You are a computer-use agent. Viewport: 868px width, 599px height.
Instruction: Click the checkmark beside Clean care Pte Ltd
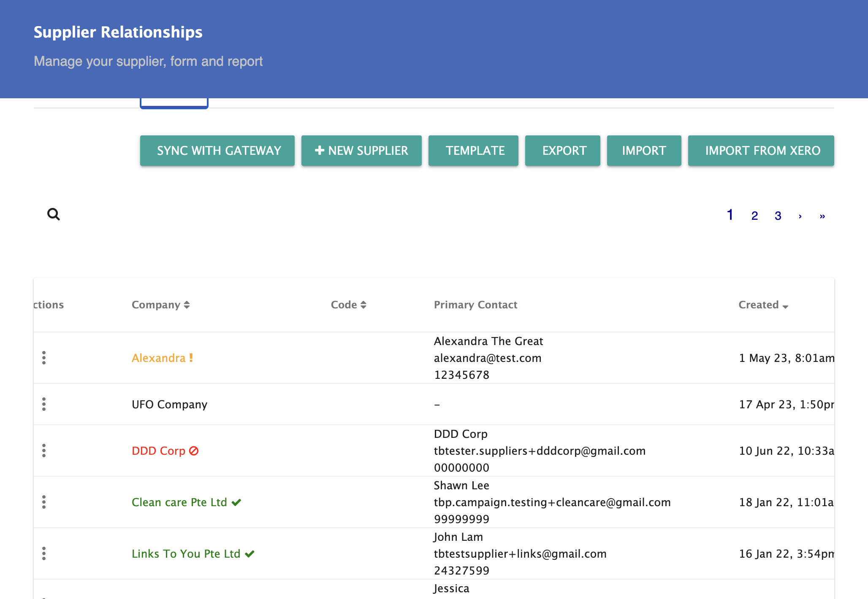coord(236,502)
